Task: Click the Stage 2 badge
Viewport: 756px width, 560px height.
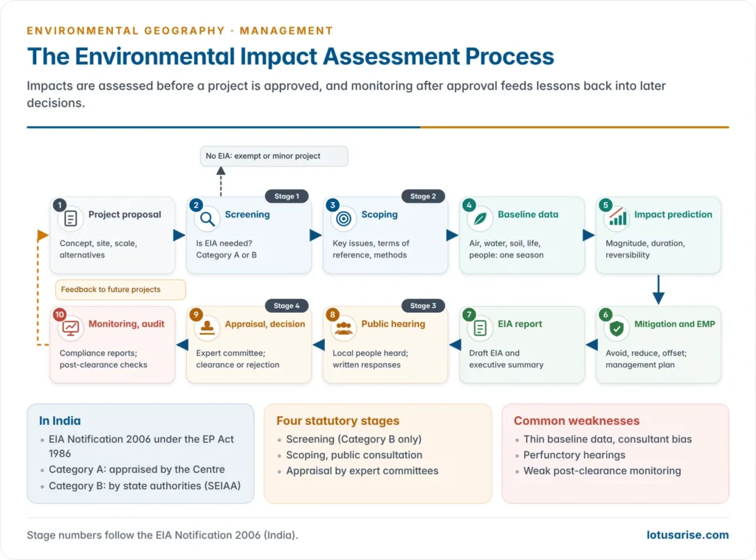Action: point(423,196)
